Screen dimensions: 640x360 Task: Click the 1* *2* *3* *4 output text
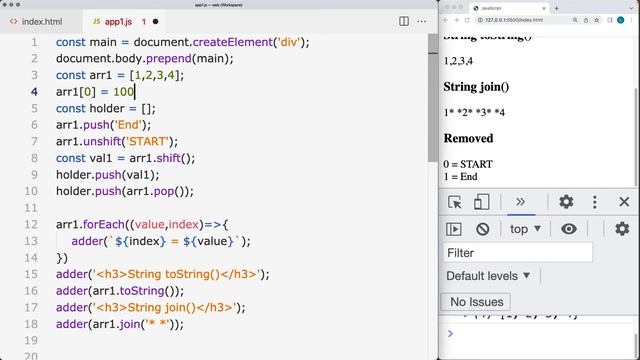pos(474,112)
